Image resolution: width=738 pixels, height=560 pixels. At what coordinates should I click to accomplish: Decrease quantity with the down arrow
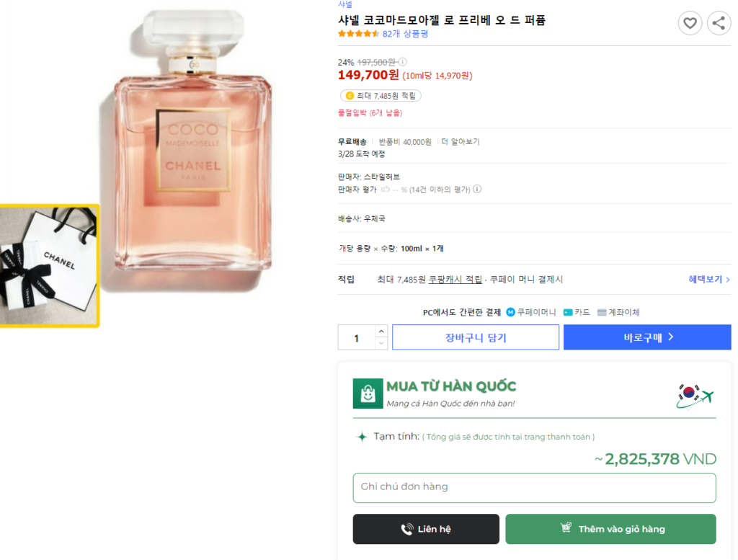tap(382, 343)
